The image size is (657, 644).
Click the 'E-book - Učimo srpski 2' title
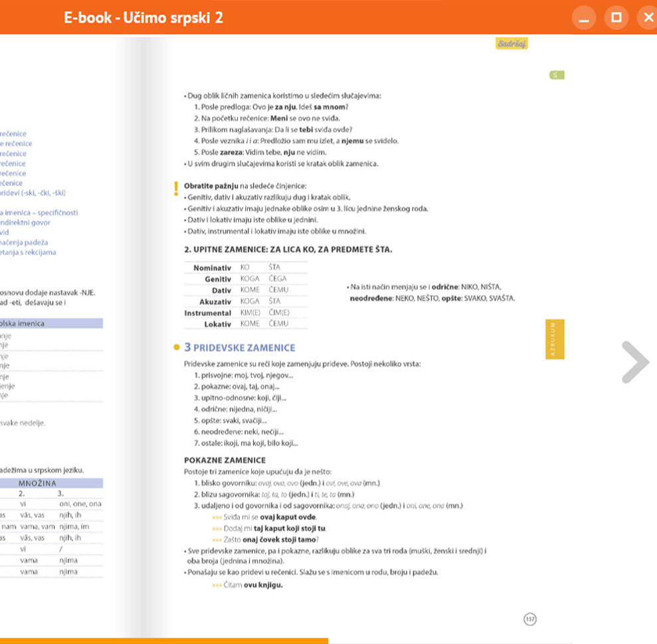click(143, 18)
